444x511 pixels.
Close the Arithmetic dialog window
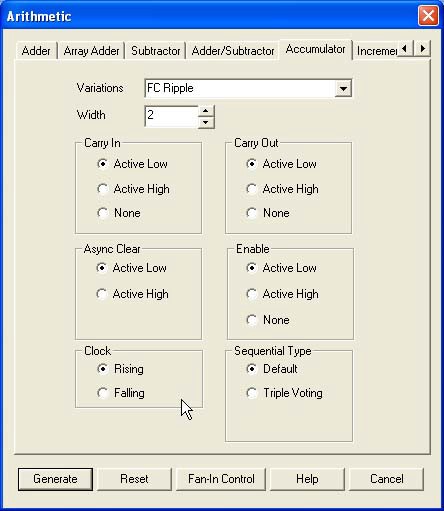point(428,16)
